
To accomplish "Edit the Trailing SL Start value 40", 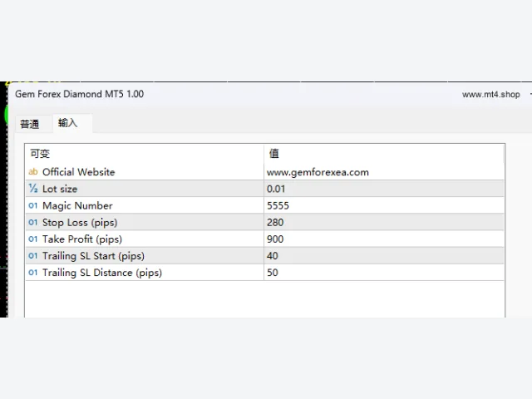I will coord(384,255).
